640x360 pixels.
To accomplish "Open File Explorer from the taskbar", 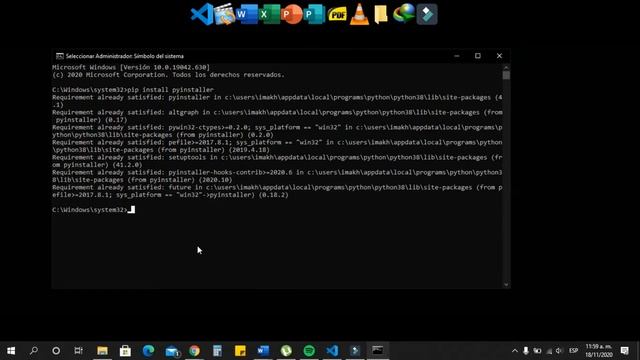I will (x=102, y=351).
